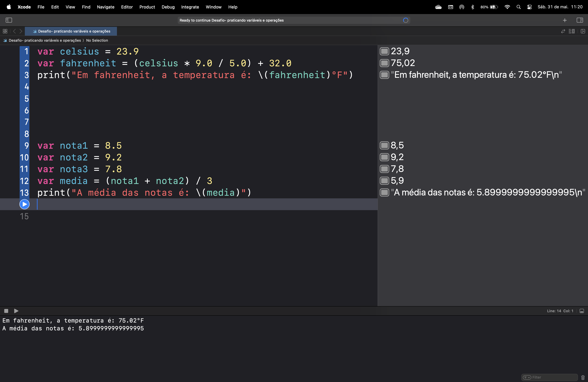The height and width of the screenshot is (382, 588).
Task: Open the Navigate menu
Action: click(x=106, y=7)
